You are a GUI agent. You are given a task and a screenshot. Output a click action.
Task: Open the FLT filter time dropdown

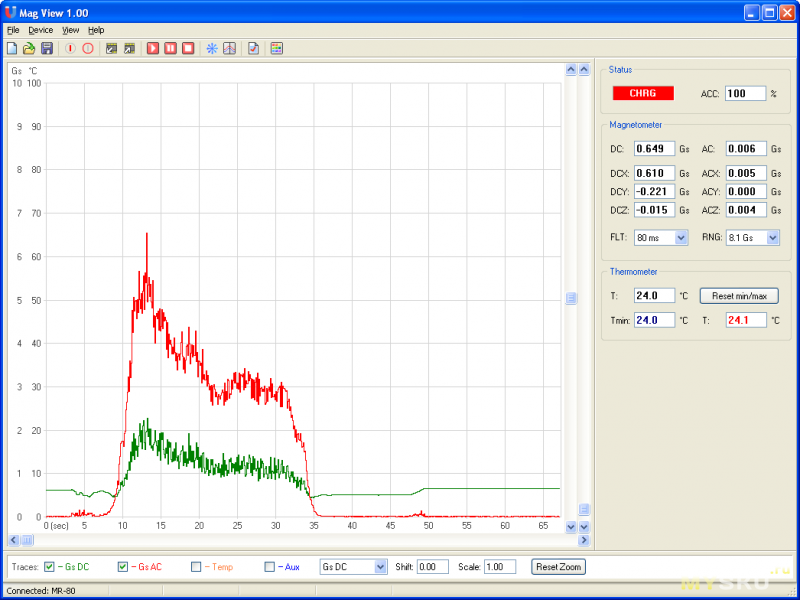coord(681,238)
